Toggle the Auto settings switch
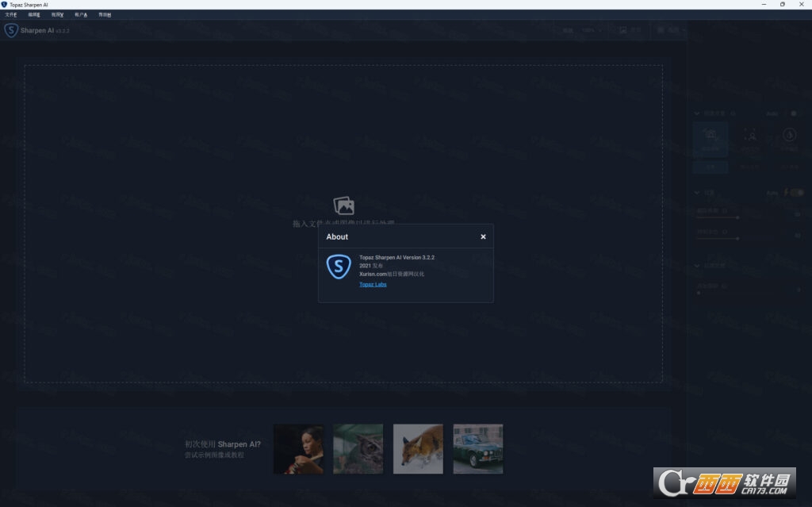The width and height of the screenshot is (812, 507). pos(796,192)
